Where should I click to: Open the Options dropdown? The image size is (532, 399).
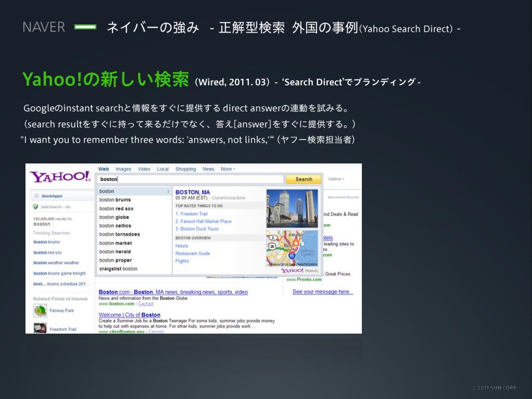click(336, 179)
